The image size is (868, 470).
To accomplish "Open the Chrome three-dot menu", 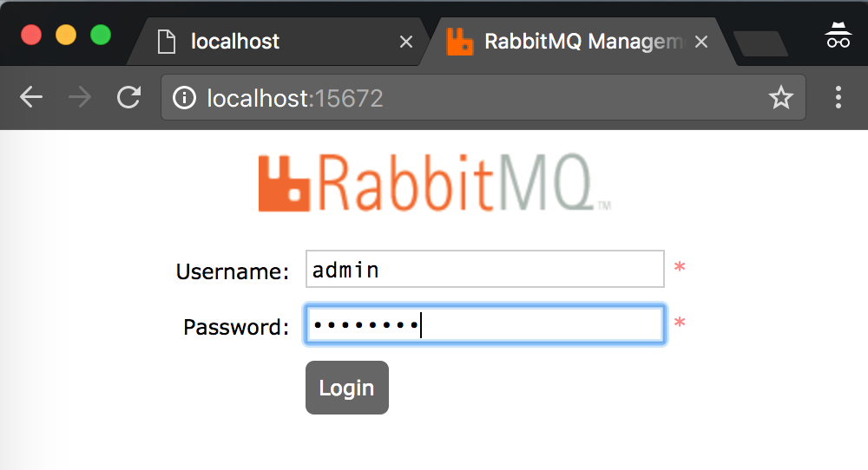I will [838, 97].
